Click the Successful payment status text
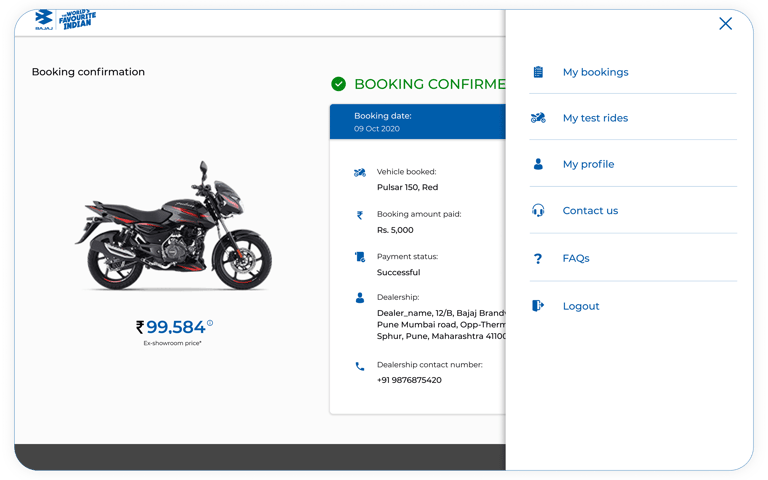The width and height of the screenshot is (768, 480). [x=398, y=272]
